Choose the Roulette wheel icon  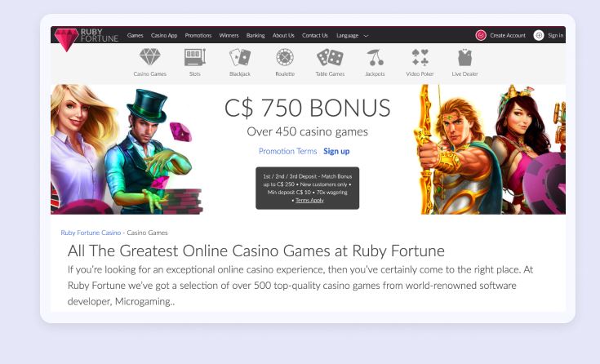285,57
